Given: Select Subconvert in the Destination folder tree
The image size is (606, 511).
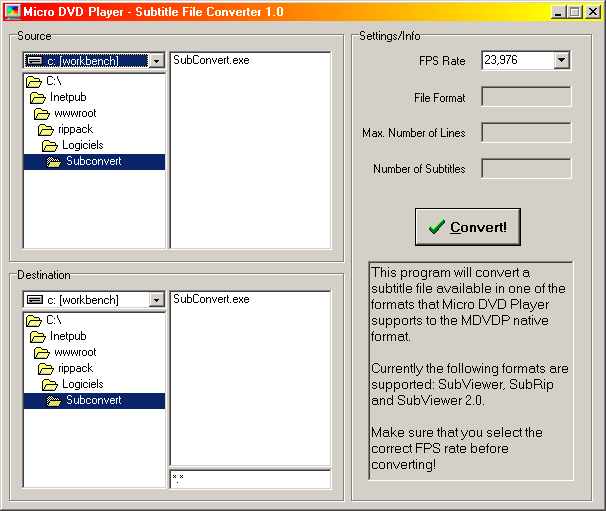Looking at the screenshot, I should [94, 400].
